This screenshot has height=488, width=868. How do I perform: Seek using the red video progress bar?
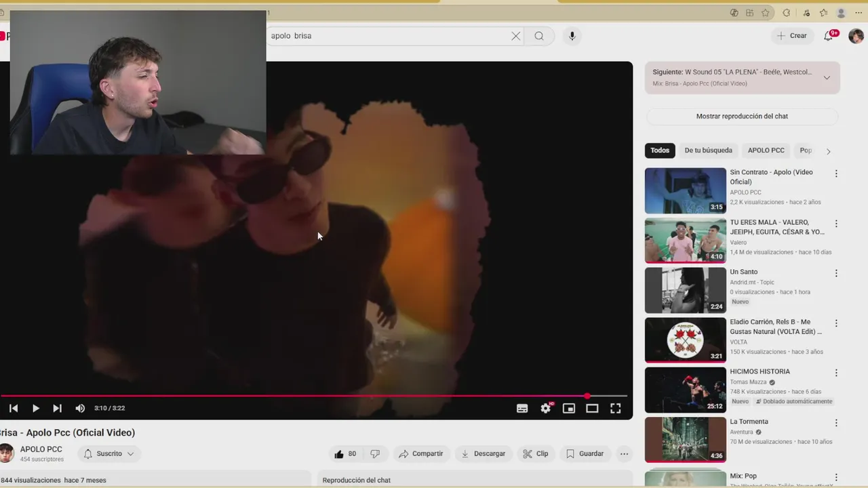click(313, 396)
